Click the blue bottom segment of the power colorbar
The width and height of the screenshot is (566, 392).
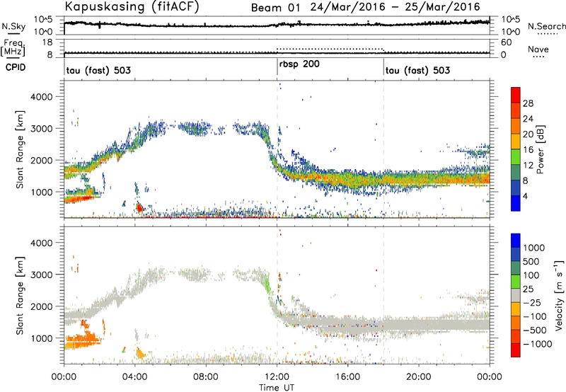pyautogui.click(x=516, y=203)
